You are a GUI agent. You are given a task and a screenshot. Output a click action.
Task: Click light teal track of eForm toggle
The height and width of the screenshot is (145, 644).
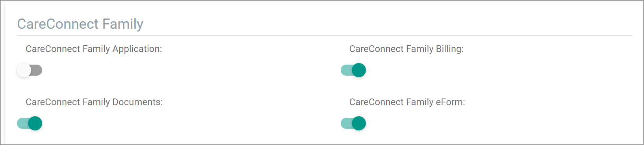(346, 123)
